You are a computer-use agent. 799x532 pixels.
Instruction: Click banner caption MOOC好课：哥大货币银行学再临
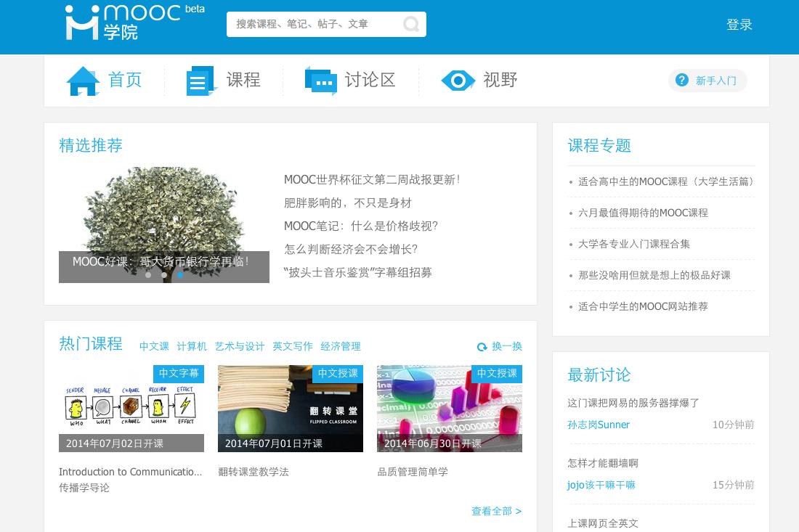[161, 262]
